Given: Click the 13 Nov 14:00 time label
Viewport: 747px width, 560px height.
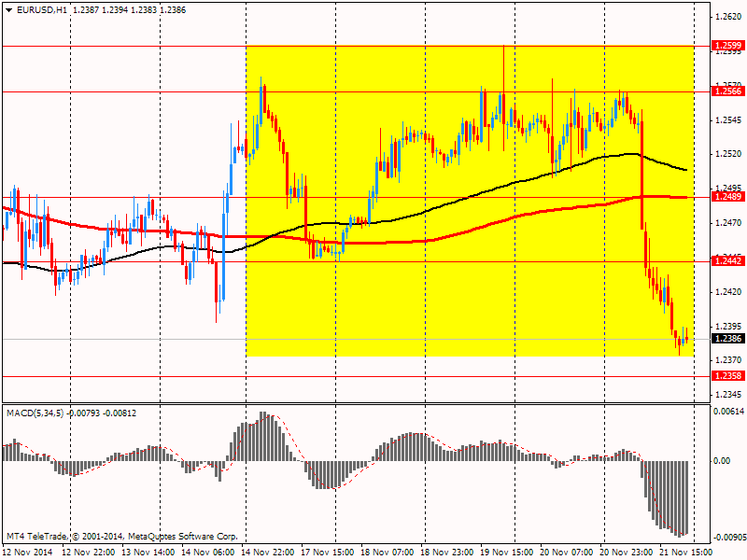Looking at the screenshot, I should coord(148,552).
